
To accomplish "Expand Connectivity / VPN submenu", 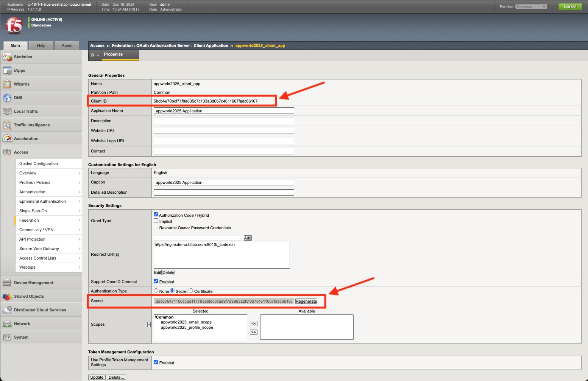I will click(x=80, y=230).
